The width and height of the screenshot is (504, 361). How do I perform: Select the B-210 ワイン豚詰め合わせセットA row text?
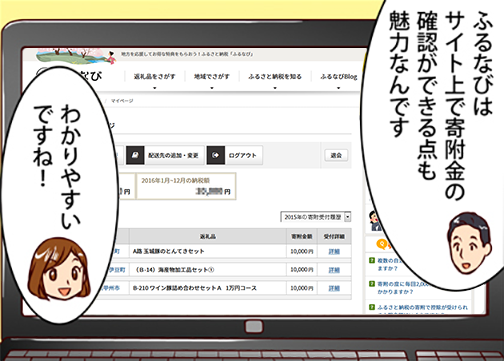(x=194, y=288)
